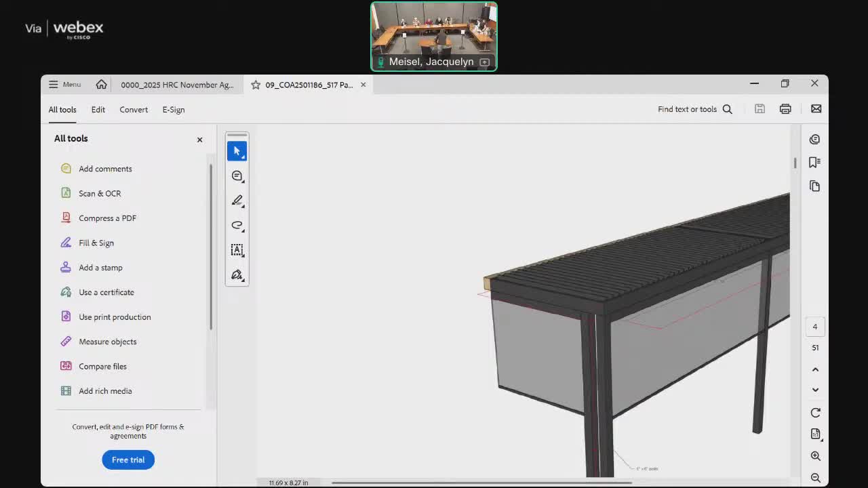Select Meisel, Jacquelyn video thumbnail
The width and height of the screenshot is (868, 488).
pyautogui.click(x=434, y=37)
